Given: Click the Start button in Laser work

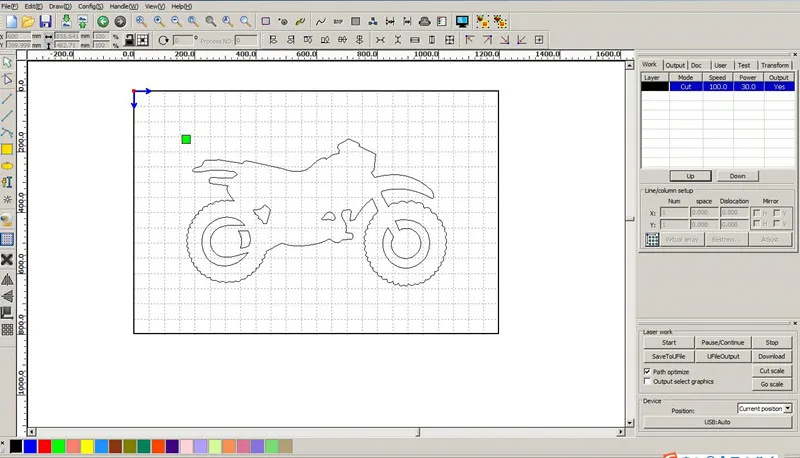Looking at the screenshot, I should pos(669,342).
